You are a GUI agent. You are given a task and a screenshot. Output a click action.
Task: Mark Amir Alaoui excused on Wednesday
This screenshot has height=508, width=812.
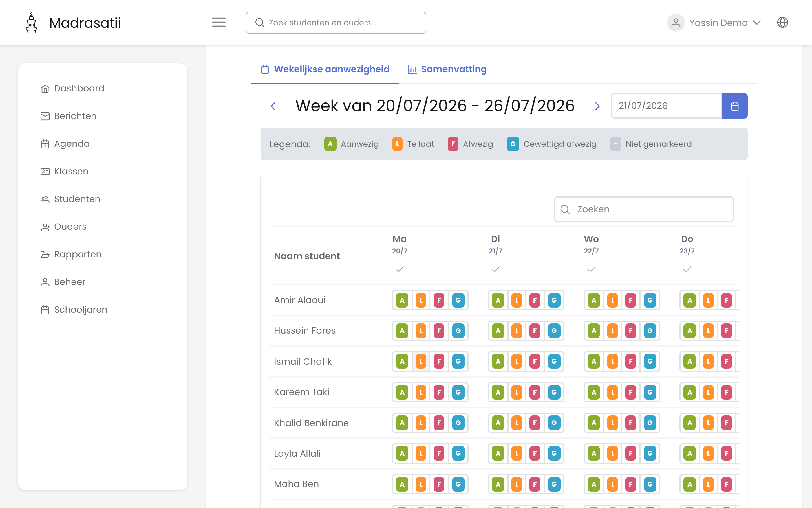pos(650,300)
